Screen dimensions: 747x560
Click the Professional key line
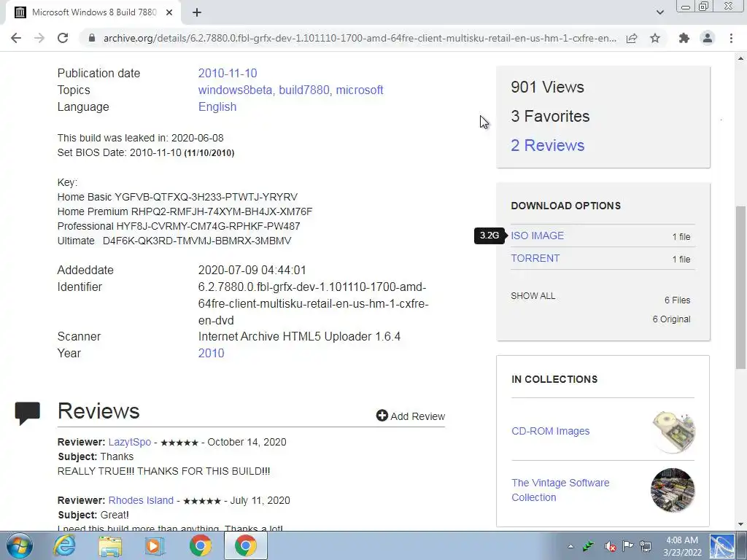[179, 226]
